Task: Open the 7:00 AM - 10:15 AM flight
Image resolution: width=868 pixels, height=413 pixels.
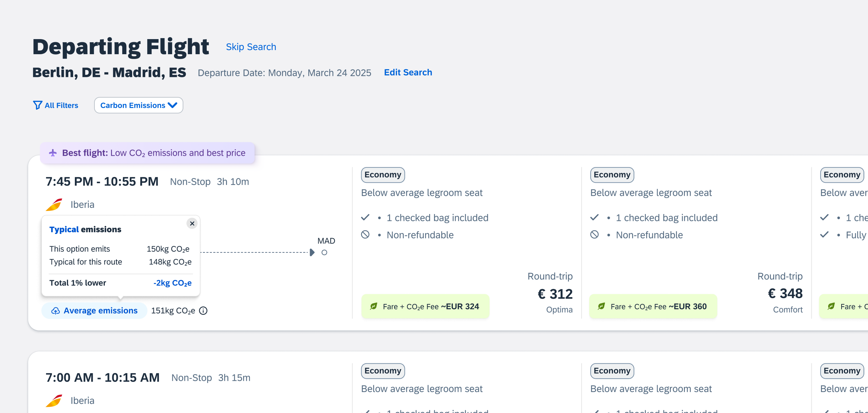Action: pyautogui.click(x=103, y=378)
